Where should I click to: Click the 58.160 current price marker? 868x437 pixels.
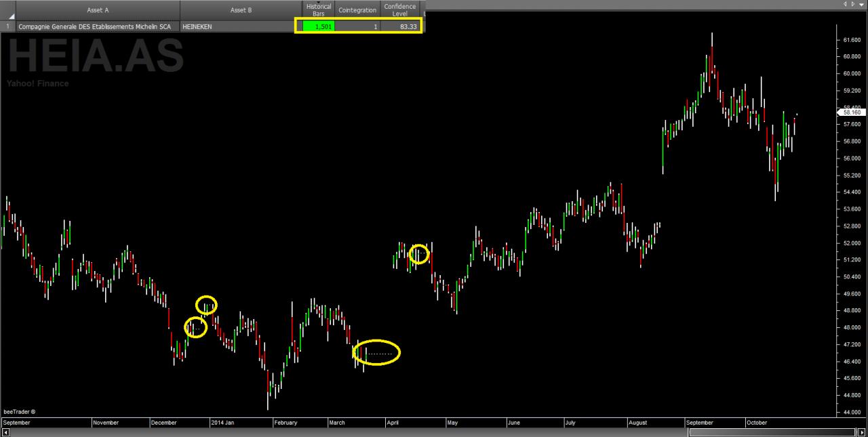[852, 112]
